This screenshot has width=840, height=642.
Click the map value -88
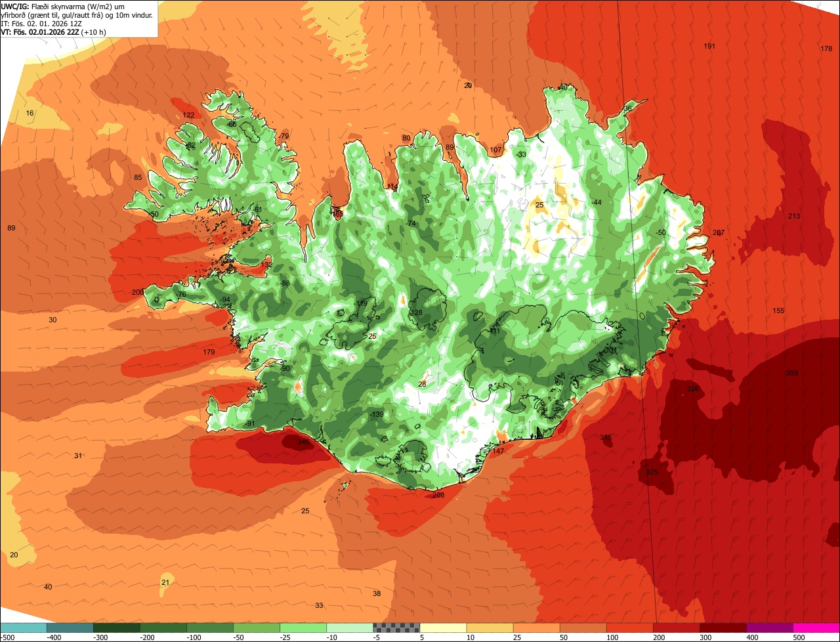click(x=284, y=283)
